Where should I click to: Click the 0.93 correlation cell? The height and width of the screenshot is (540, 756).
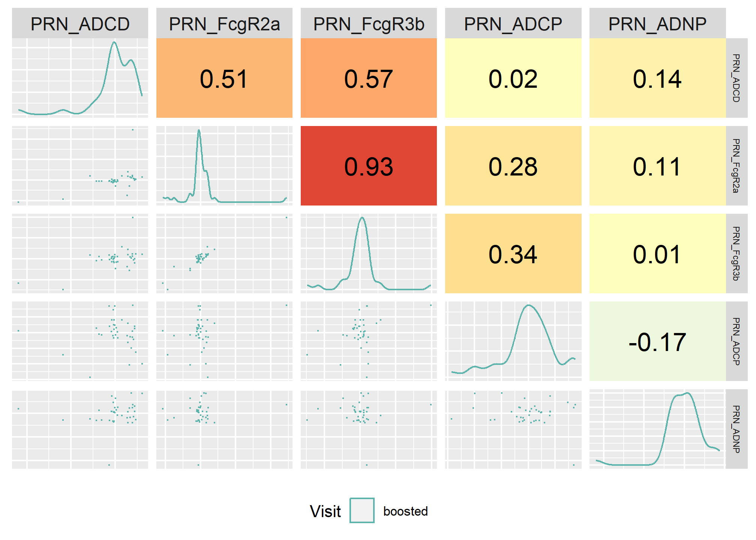point(369,166)
